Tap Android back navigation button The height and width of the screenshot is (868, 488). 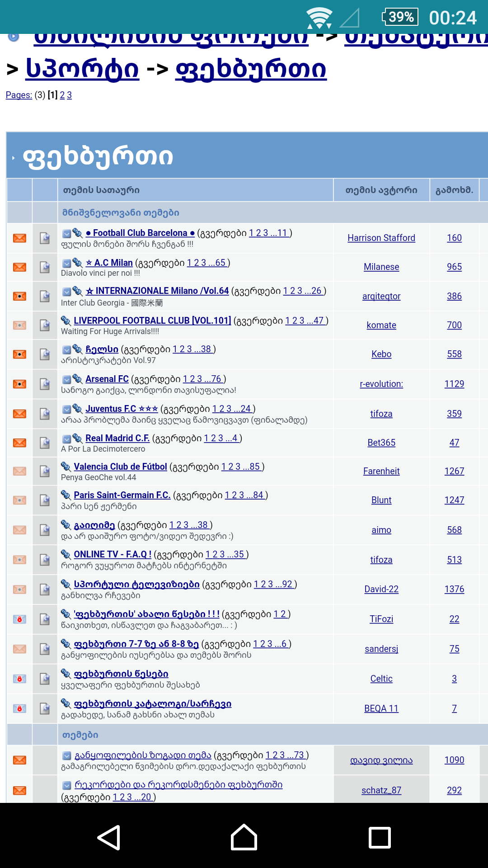(109, 837)
